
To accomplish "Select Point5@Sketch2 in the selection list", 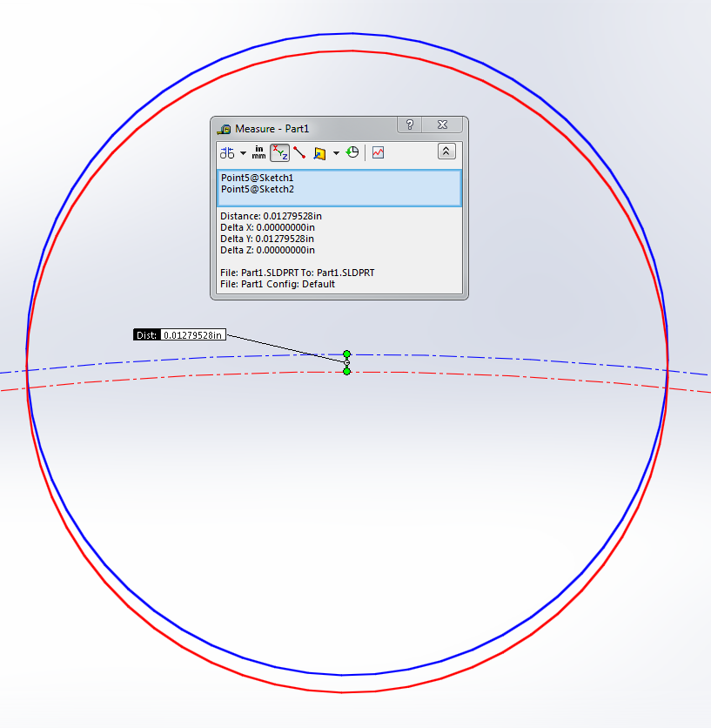I will (x=257, y=189).
